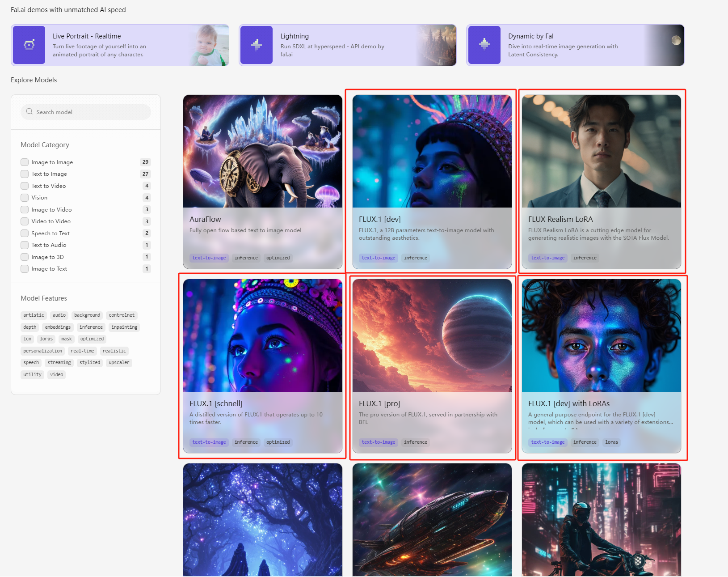This screenshot has width=728, height=577.
Task: Open the FLUX Realism LoRA portrait image
Action: pyautogui.click(x=602, y=151)
